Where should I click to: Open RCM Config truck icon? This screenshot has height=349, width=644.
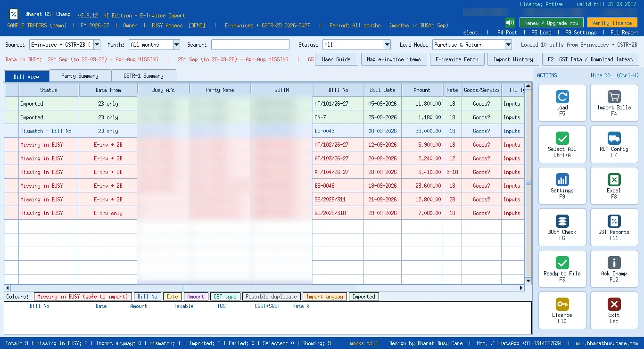(614, 138)
